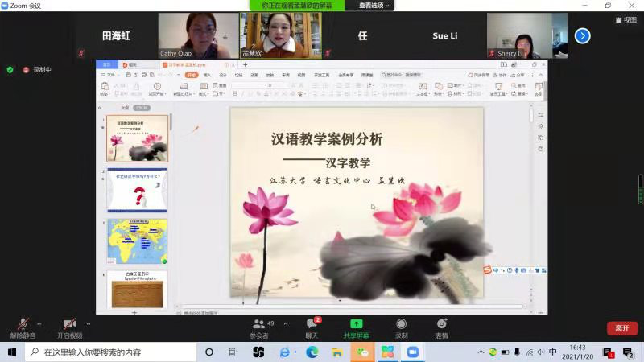Open the 表情 reactions icon

pyautogui.click(x=441, y=326)
